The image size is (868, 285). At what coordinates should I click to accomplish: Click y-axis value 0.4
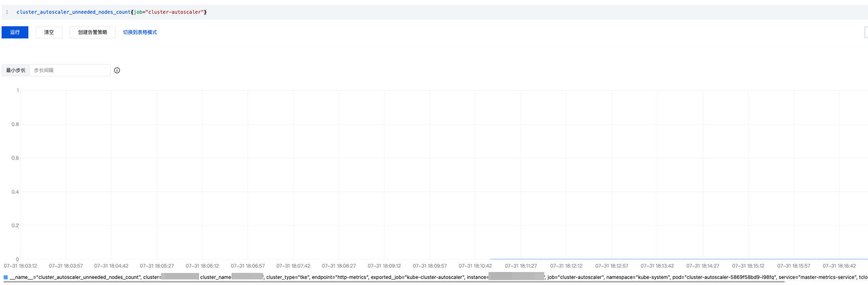[x=15, y=192]
